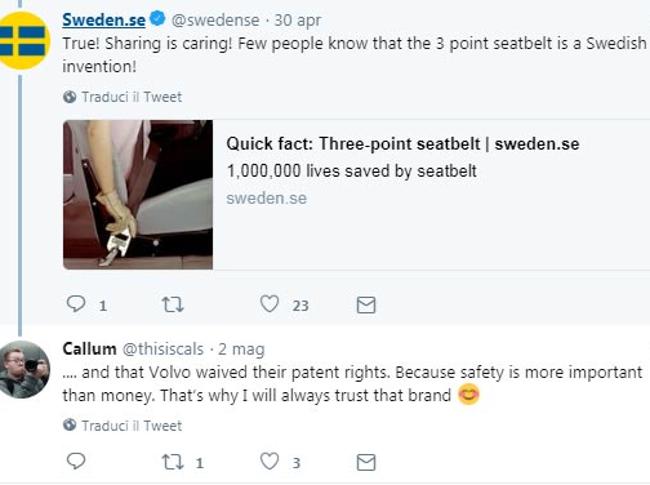650x485 pixels.
Task: Retweet Callum's Volvo tweet
Action: click(x=173, y=461)
